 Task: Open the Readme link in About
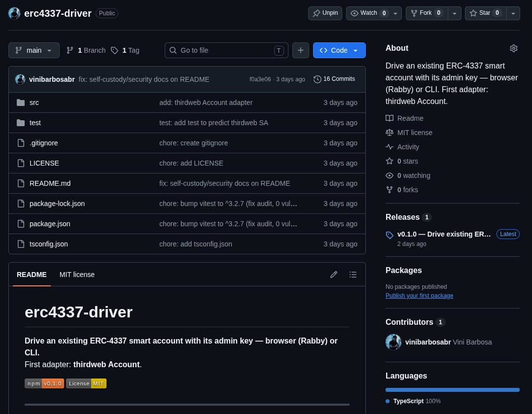pos(404,118)
